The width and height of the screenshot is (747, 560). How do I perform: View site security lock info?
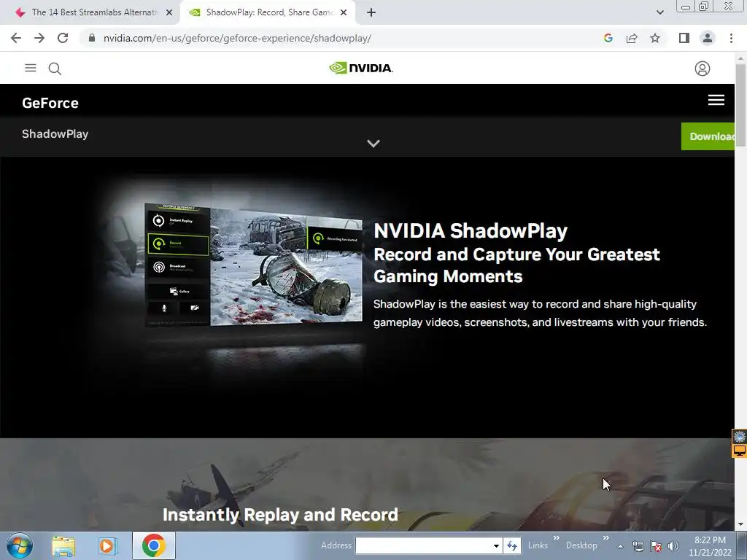pos(92,38)
